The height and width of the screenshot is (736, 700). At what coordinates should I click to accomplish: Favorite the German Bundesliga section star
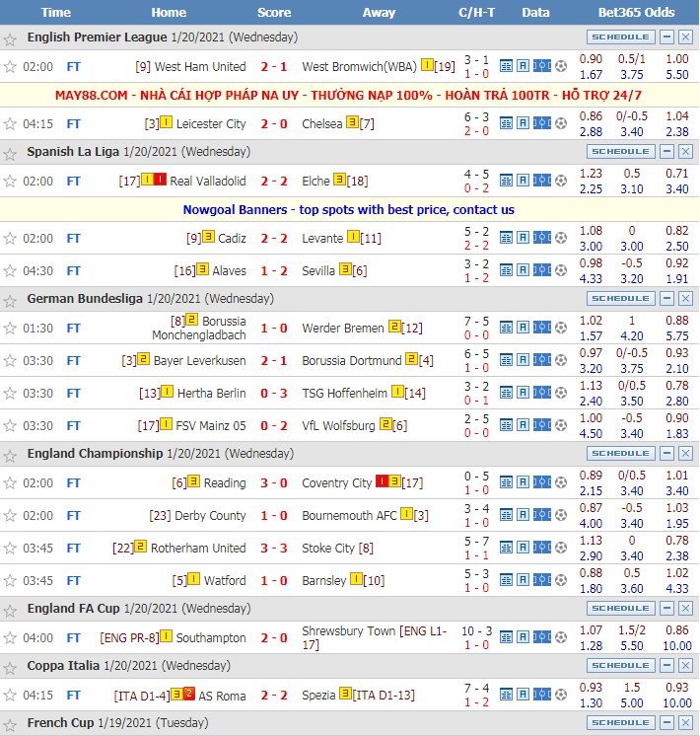coord(10,300)
